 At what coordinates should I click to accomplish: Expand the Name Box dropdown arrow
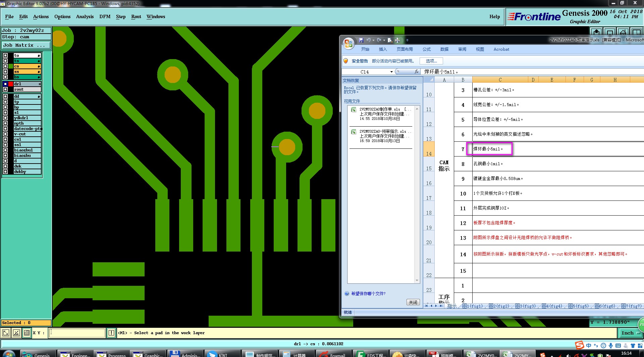(391, 72)
